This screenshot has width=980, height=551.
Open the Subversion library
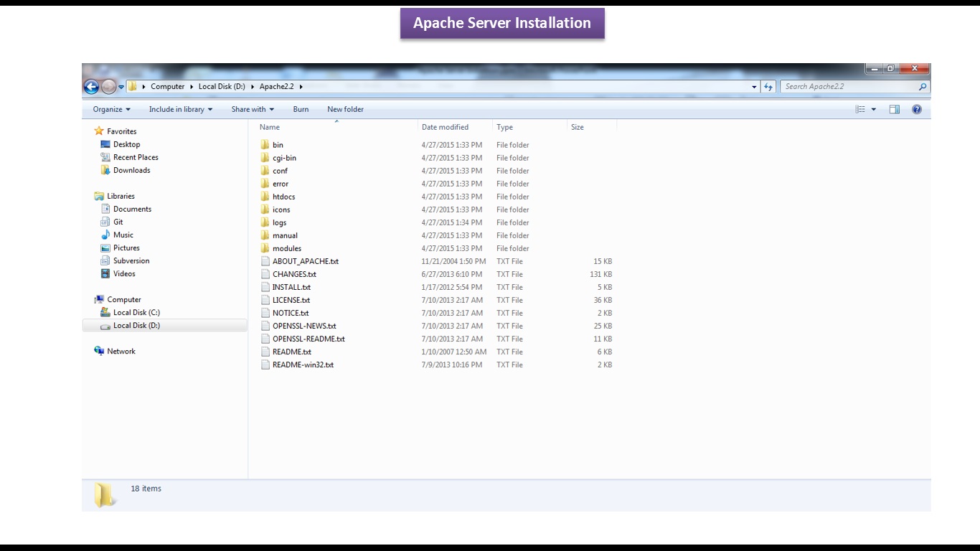[x=131, y=261]
